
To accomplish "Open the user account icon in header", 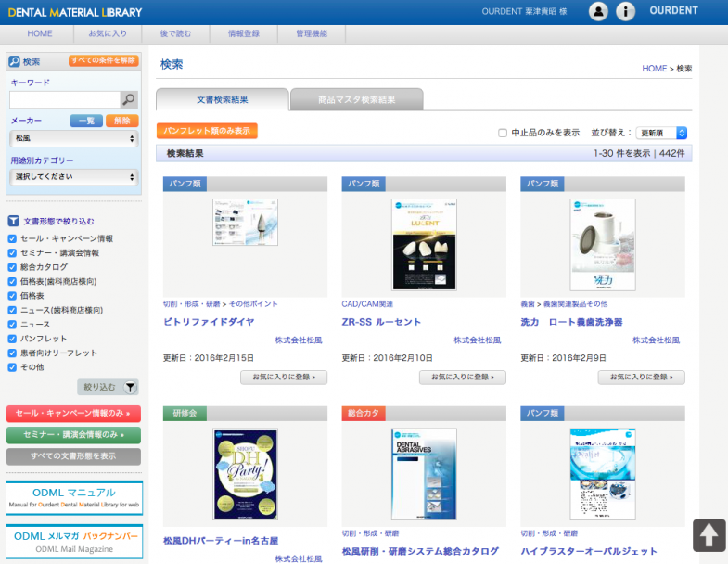I will tap(598, 11).
